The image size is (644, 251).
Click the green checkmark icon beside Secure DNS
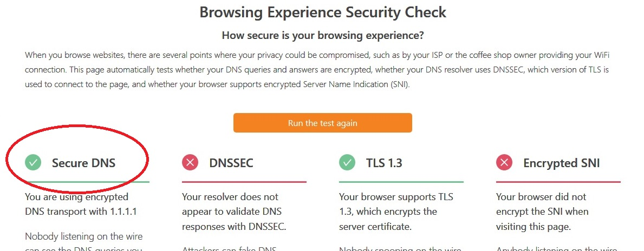pyautogui.click(x=33, y=163)
